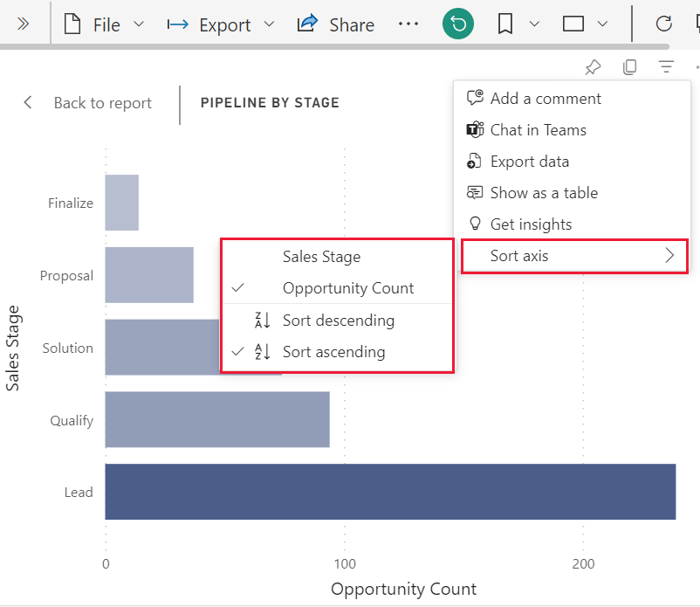Pin this visual using the pin icon
This screenshot has height=607, width=700.
pyautogui.click(x=593, y=66)
